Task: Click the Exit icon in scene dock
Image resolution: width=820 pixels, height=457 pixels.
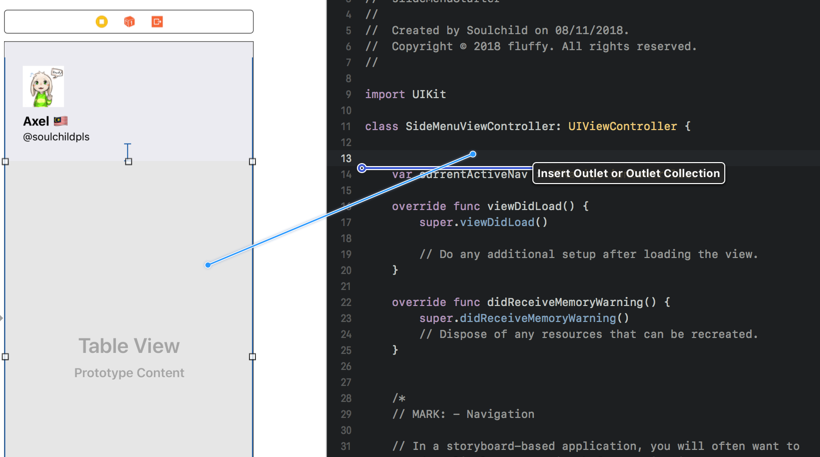Action: click(157, 21)
